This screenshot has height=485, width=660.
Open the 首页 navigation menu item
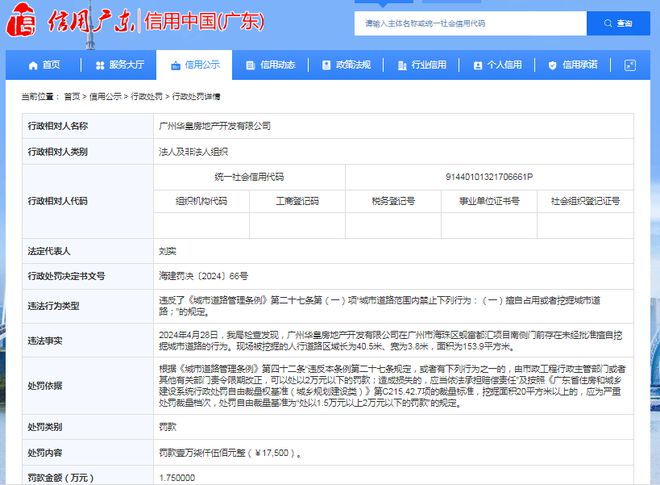click(44, 65)
